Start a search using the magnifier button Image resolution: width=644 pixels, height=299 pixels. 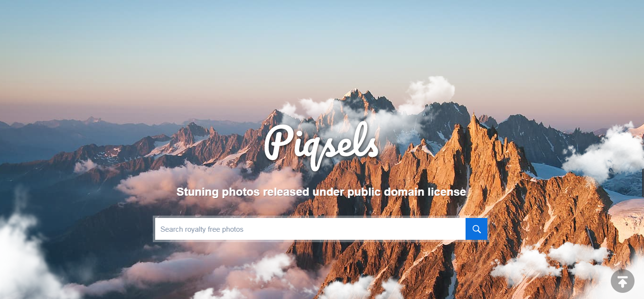click(x=476, y=229)
